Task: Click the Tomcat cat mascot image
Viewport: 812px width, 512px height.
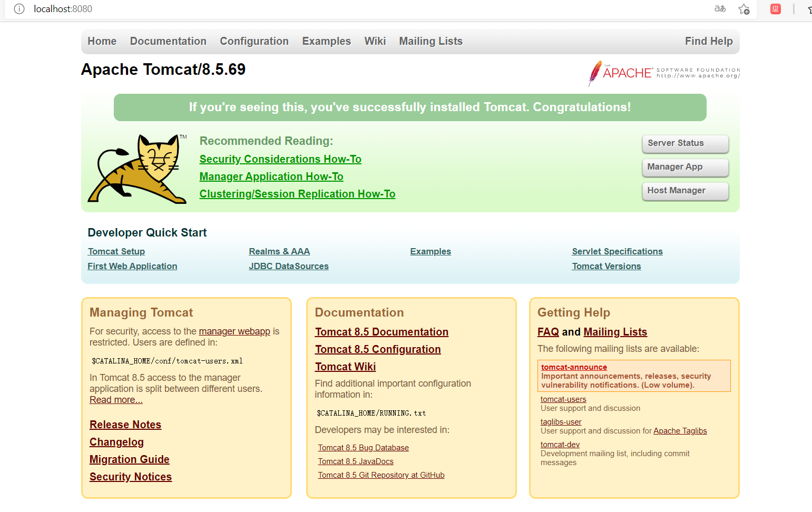Action: 138,169
